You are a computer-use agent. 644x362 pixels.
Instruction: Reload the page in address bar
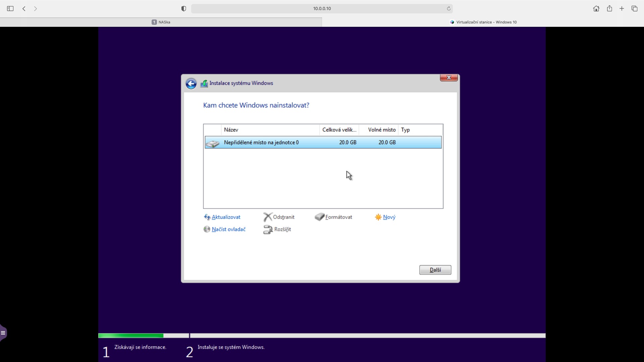448,9
